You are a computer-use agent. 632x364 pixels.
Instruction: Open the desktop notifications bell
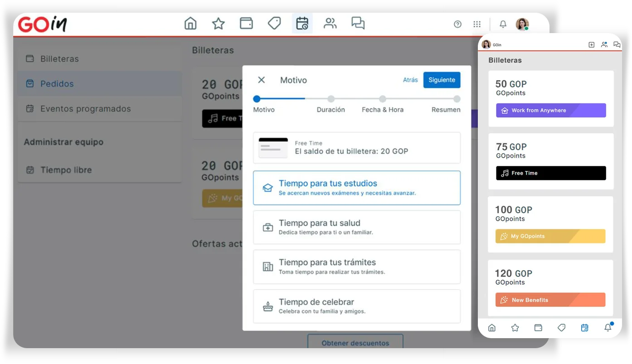coord(503,24)
